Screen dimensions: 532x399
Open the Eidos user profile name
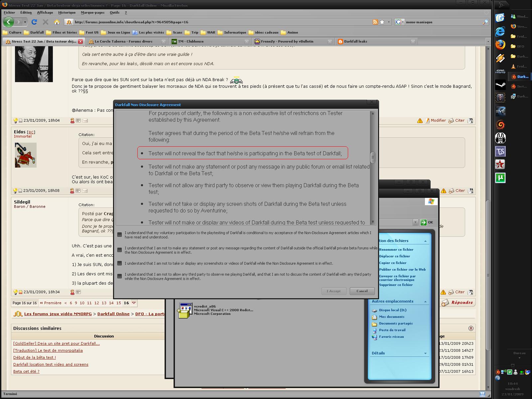point(20,132)
